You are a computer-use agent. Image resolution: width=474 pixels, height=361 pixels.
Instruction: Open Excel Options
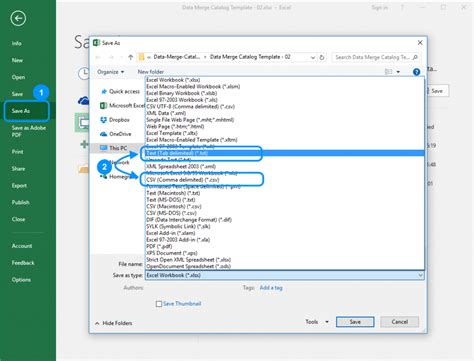[x=21, y=280]
